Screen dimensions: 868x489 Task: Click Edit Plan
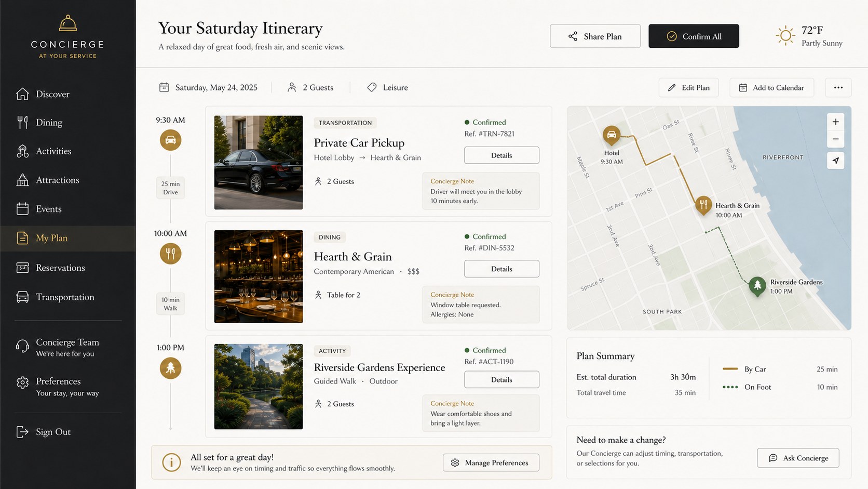[x=688, y=88]
